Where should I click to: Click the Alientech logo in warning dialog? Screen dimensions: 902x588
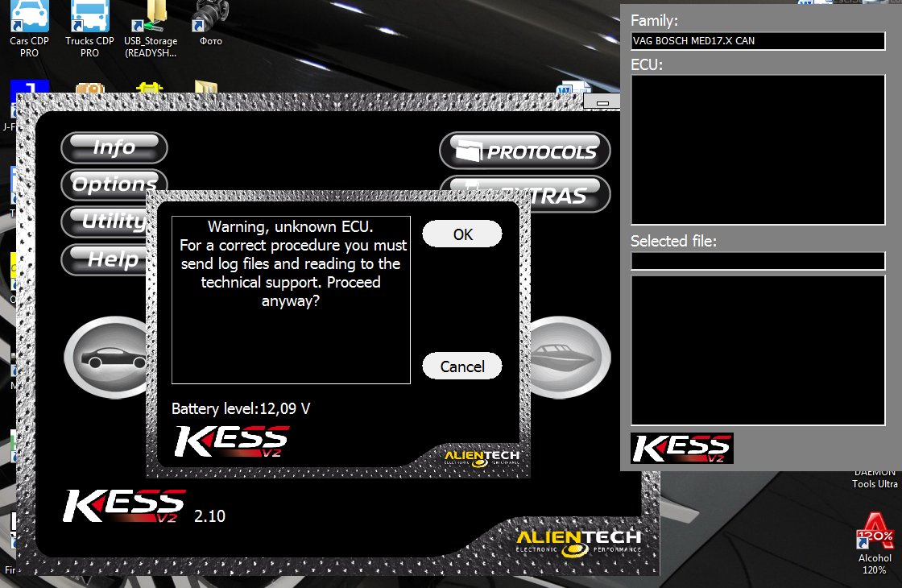[x=482, y=458]
